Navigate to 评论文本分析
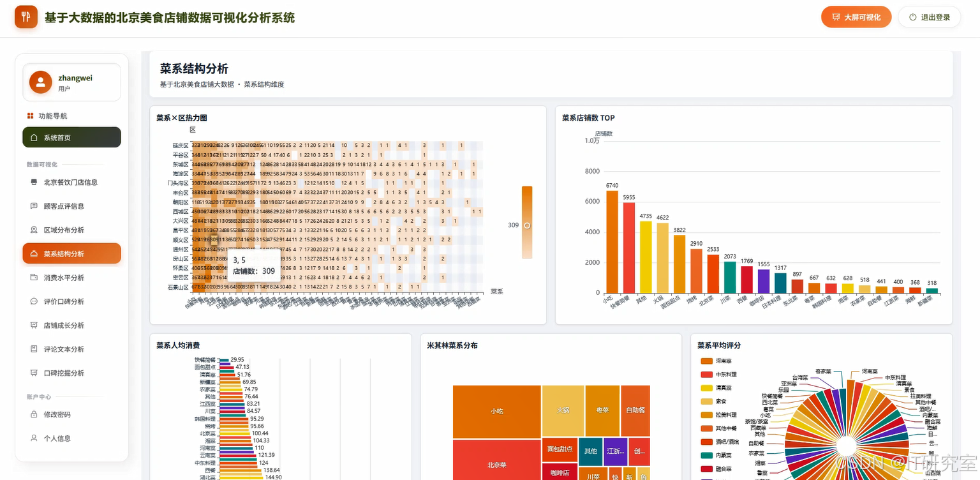Viewport: 980px width, 480px height. pyautogui.click(x=71, y=349)
